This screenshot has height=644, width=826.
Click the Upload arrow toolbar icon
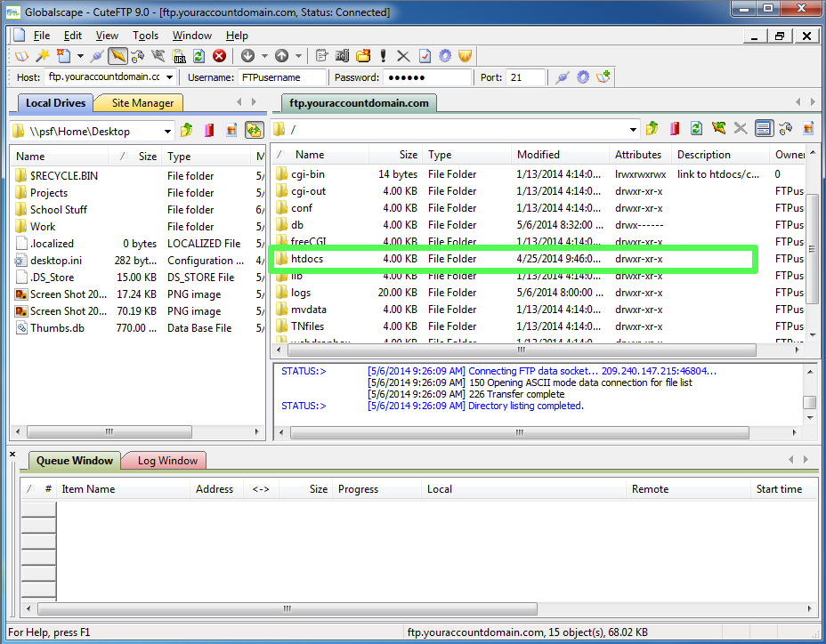click(x=282, y=56)
